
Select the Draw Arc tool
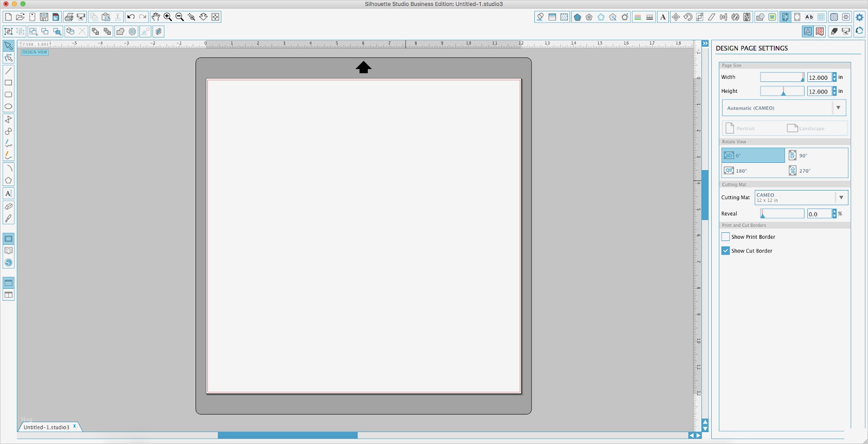(x=8, y=168)
